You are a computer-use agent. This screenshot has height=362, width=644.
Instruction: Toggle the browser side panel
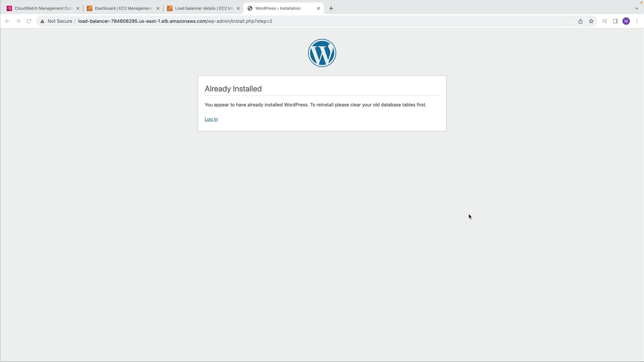coord(615,21)
